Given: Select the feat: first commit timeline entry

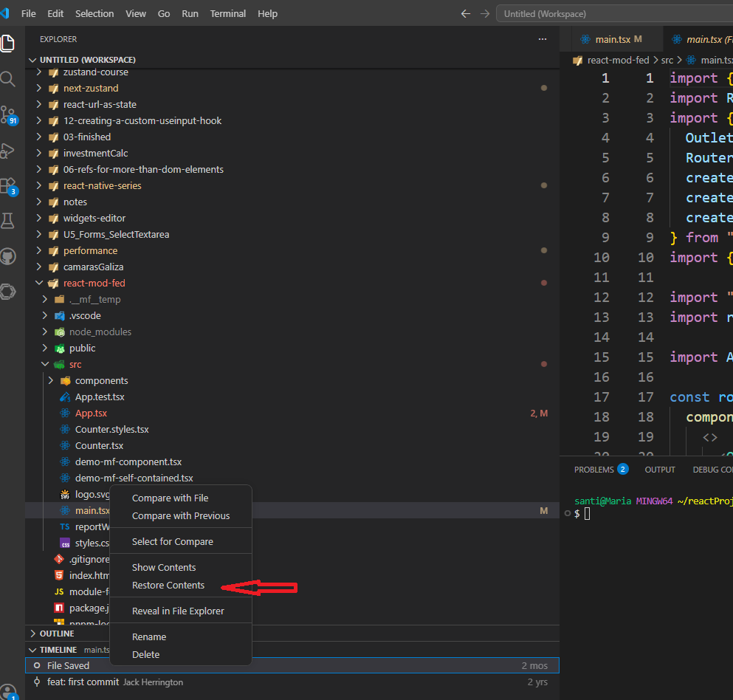Looking at the screenshot, I should coord(292,682).
